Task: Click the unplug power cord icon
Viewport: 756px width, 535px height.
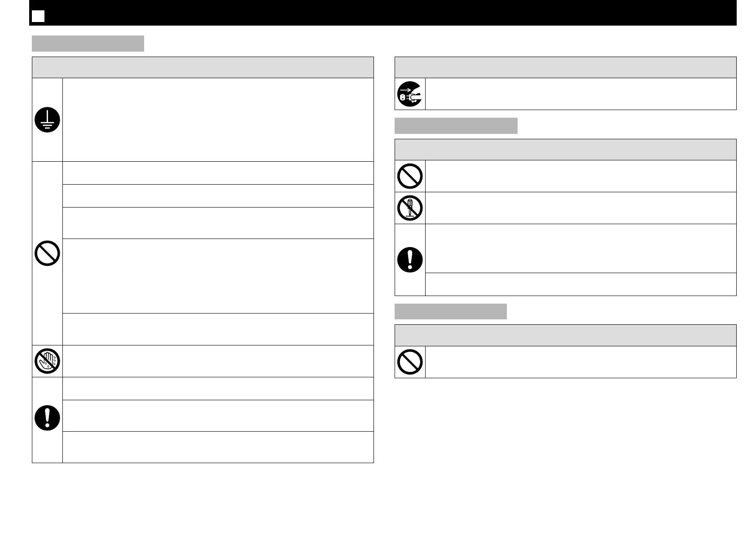Action: pyautogui.click(x=410, y=94)
